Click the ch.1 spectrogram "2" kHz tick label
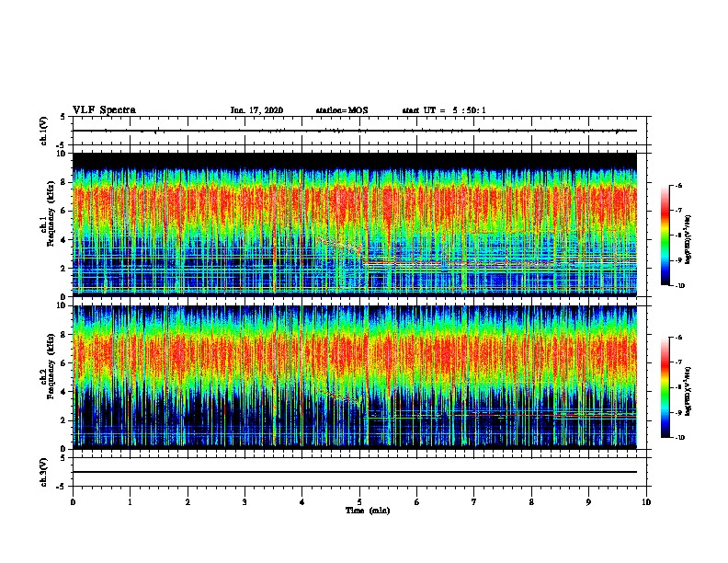Image resolution: width=728 pixels, height=563 pixels. click(64, 268)
